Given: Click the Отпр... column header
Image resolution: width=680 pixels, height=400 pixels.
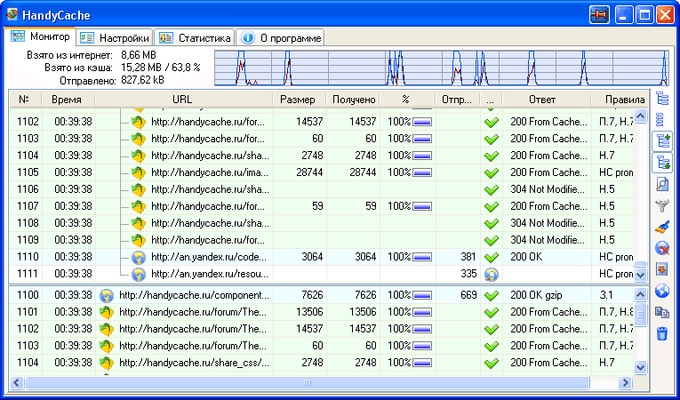Looking at the screenshot, I should click(x=457, y=99).
